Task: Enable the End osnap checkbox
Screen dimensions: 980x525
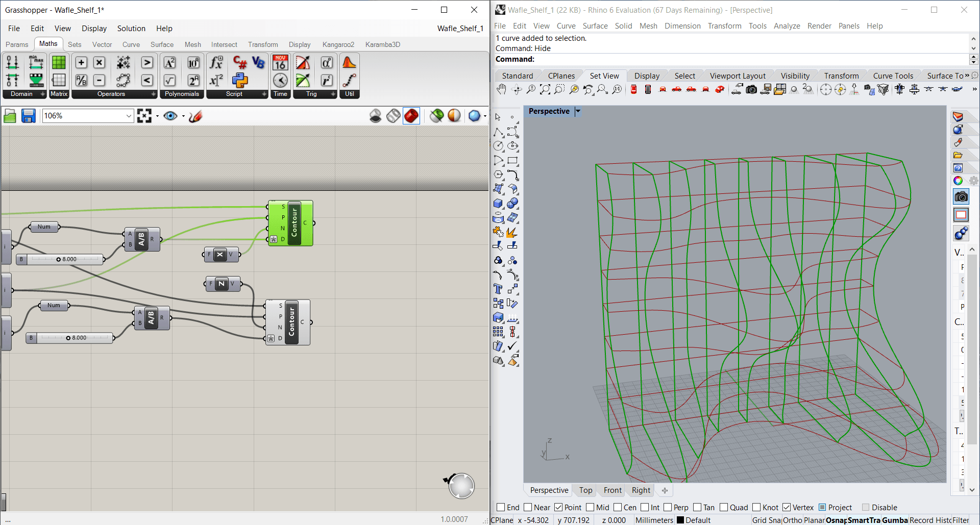Action: point(501,507)
